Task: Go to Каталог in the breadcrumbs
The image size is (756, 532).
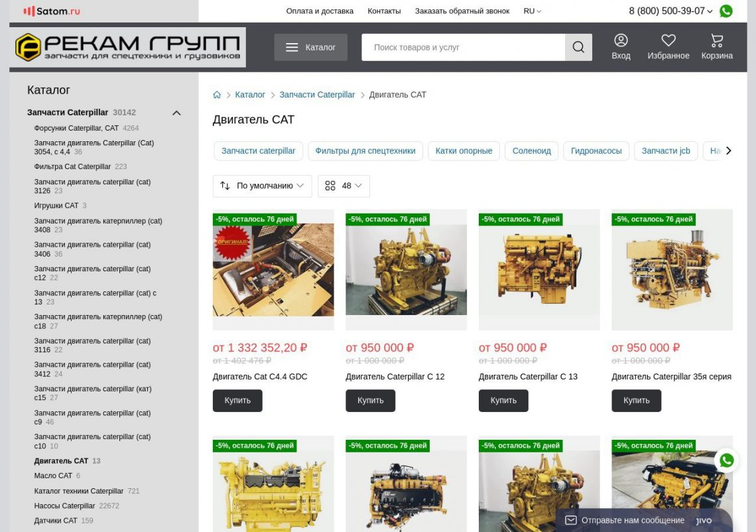Action: click(x=250, y=95)
